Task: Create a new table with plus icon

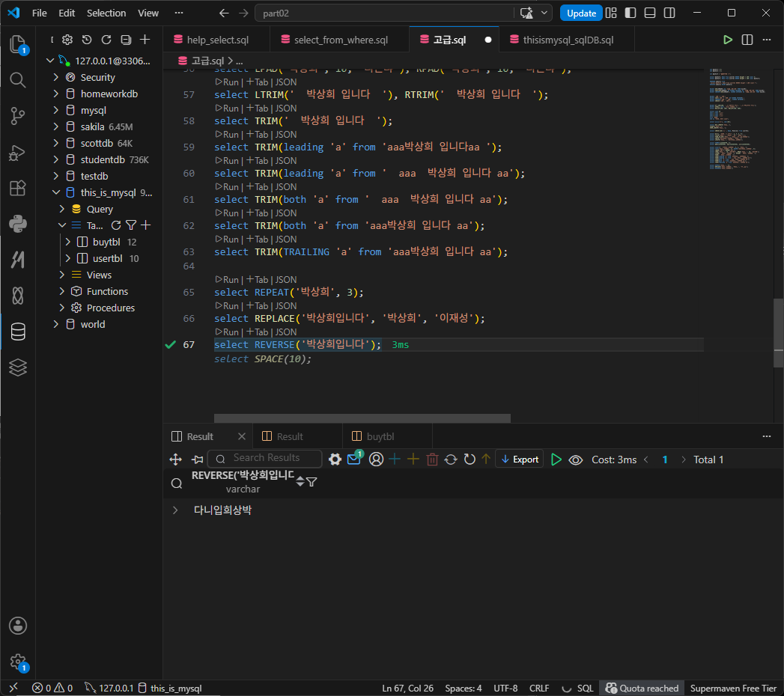Action: (146, 225)
